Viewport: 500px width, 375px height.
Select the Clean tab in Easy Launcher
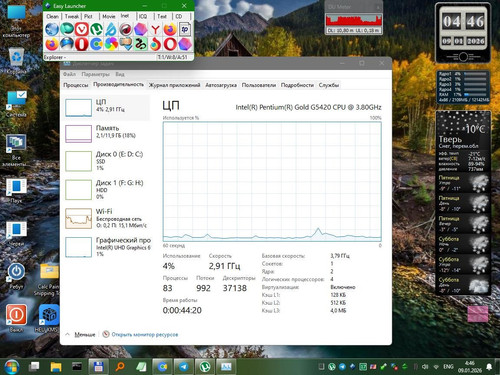pyautogui.click(x=52, y=16)
